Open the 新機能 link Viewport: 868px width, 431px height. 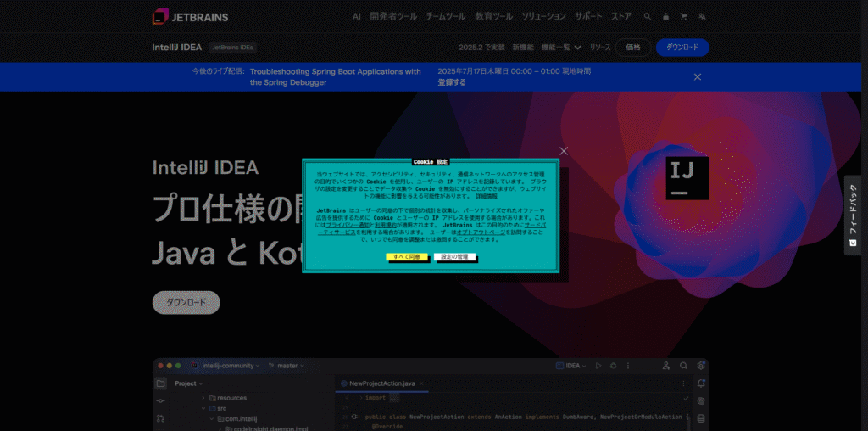[523, 48]
